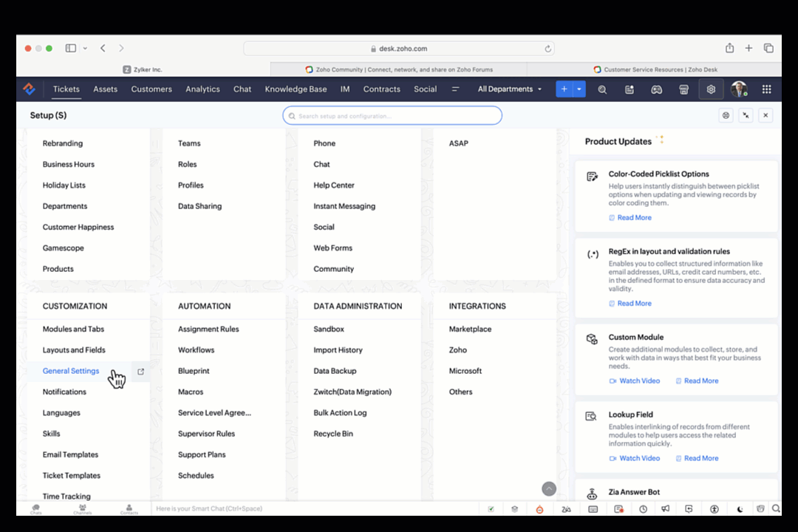The height and width of the screenshot is (532, 798).
Task: Read More about Lookup Field
Action: tap(698, 458)
